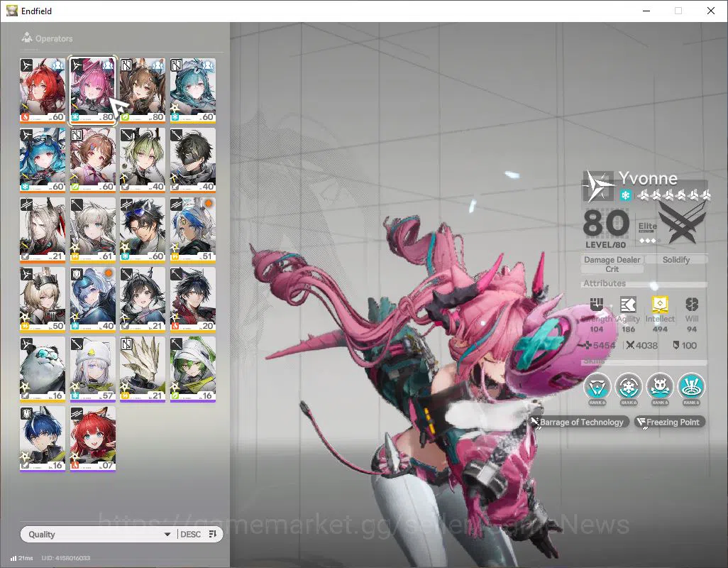Open the Quality sort dropdown

99,534
